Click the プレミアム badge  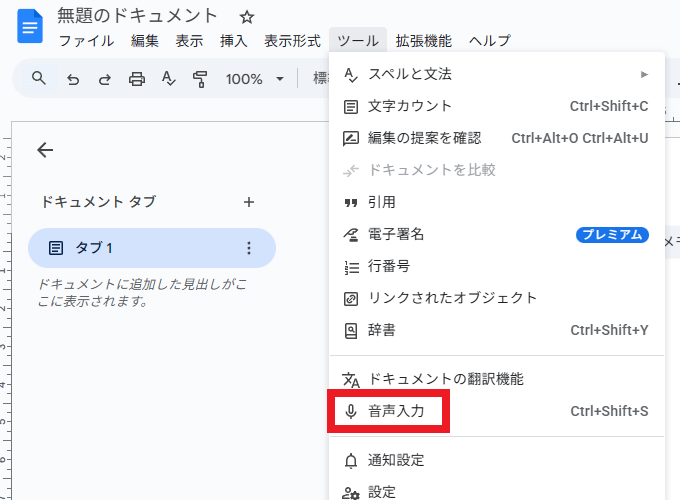tap(612, 235)
